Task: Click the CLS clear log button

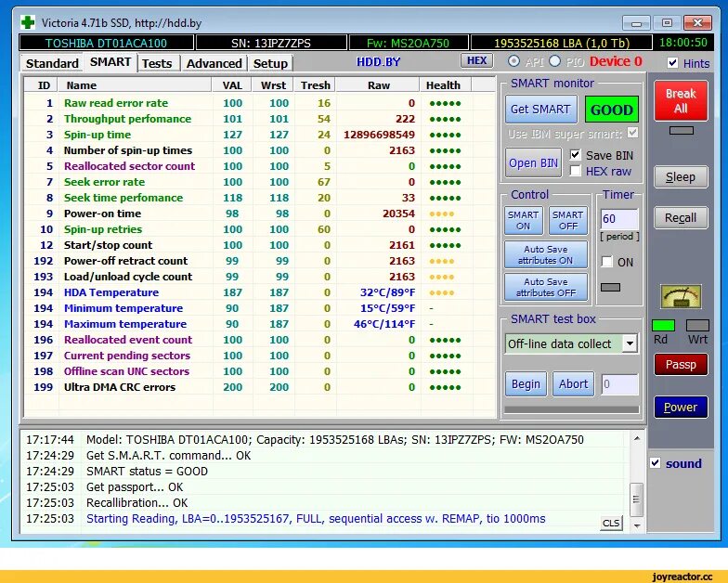Action: 611,524
